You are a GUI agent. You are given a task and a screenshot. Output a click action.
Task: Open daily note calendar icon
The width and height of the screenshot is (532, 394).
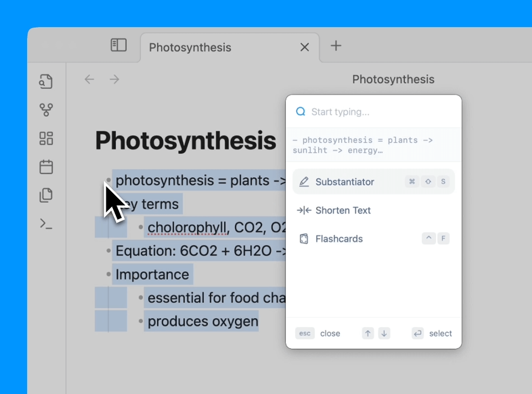[46, 167]
